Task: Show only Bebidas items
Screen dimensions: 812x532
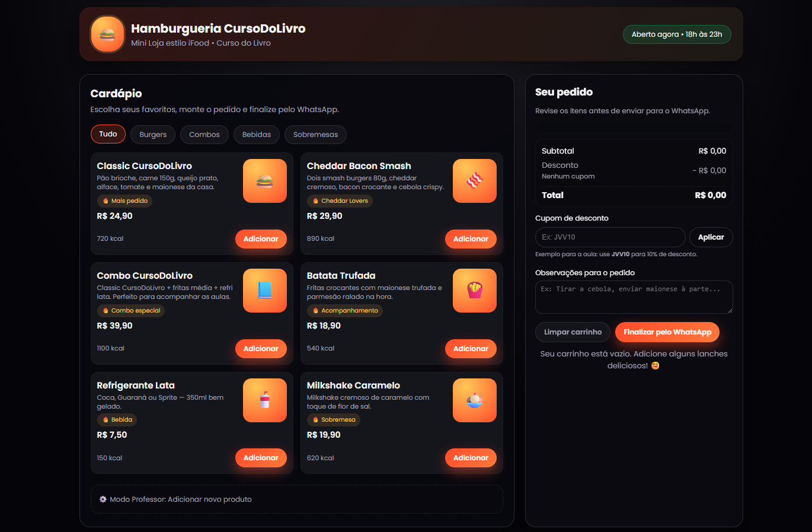Action: point(256,135)
